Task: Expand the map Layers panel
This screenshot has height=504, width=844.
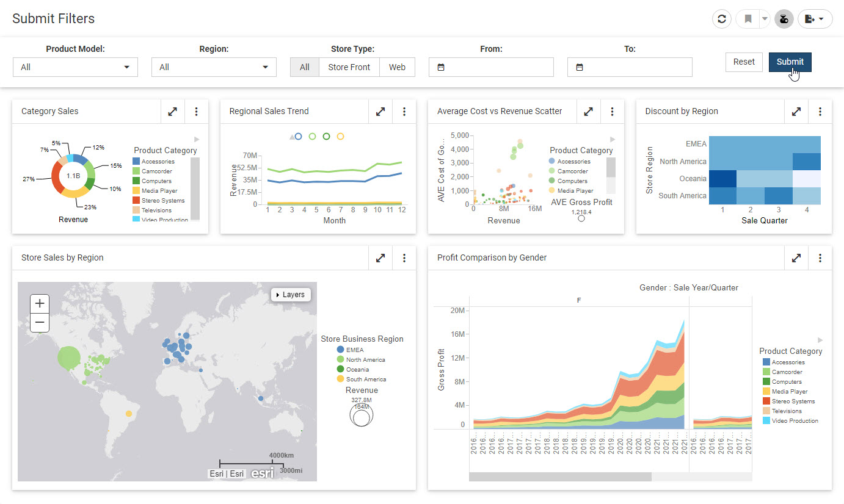Action: (x=291, y=295)
